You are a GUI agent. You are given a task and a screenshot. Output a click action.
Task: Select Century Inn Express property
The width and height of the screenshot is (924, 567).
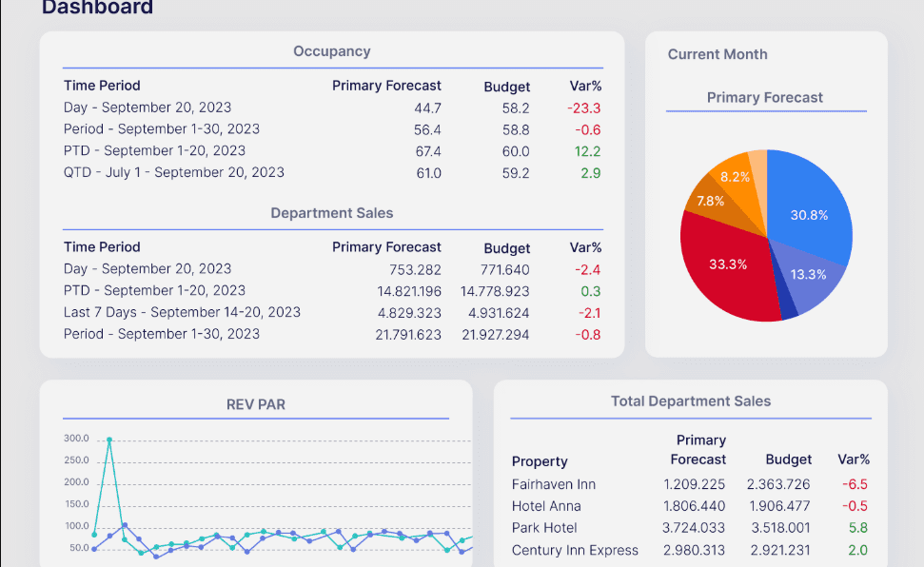575,550
